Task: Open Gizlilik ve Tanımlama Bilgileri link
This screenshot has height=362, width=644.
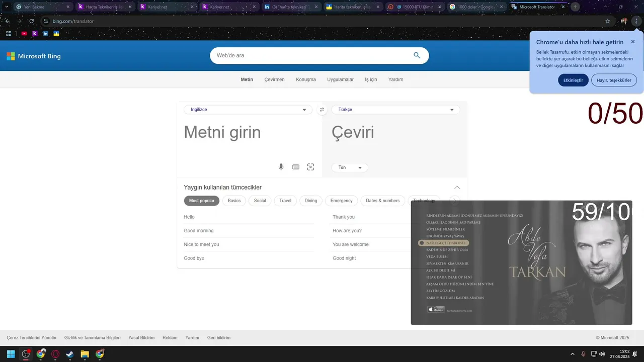Action: (x=93, y=338)
